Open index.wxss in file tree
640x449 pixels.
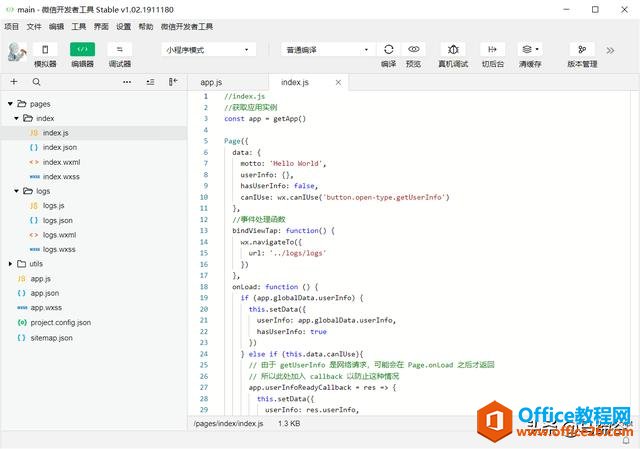coord(94,177)
